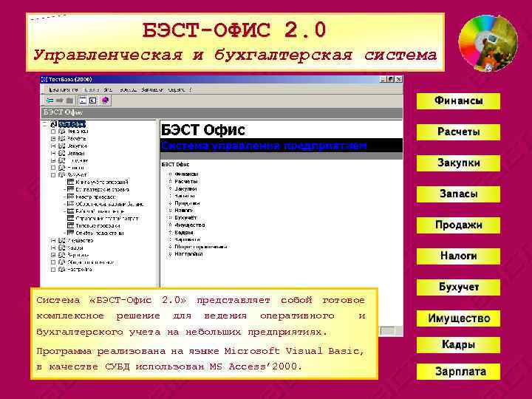Click table icon beside Отчёты пользователя

coord(70,233)
